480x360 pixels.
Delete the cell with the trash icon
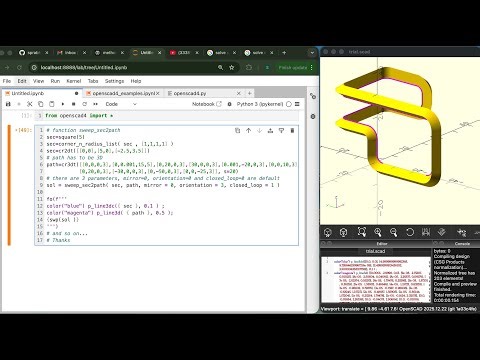click(292, 130)
